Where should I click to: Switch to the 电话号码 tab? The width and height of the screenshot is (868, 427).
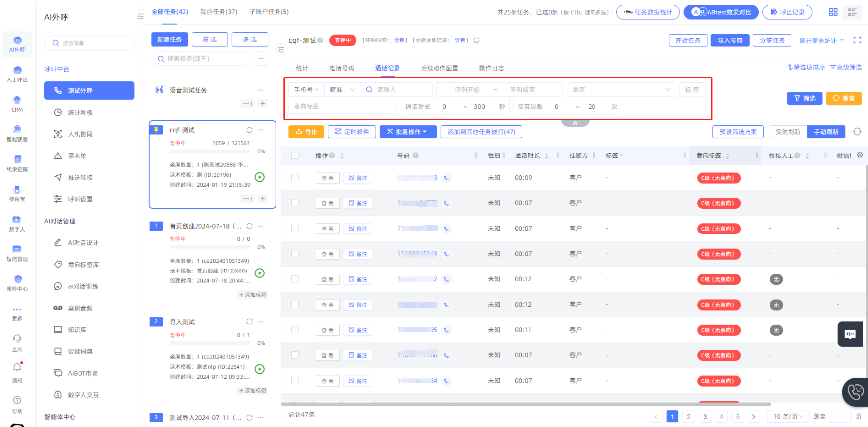341,68
